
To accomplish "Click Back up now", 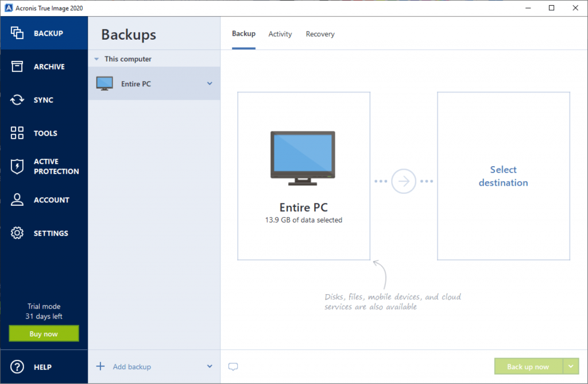I will pyautogui.click(x=528, y=366).
